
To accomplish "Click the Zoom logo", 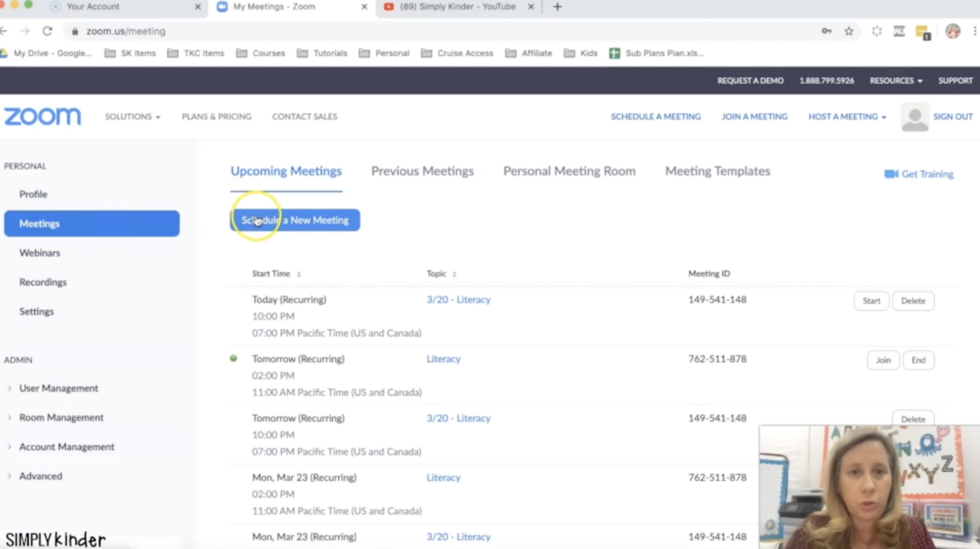I will 43,117.
